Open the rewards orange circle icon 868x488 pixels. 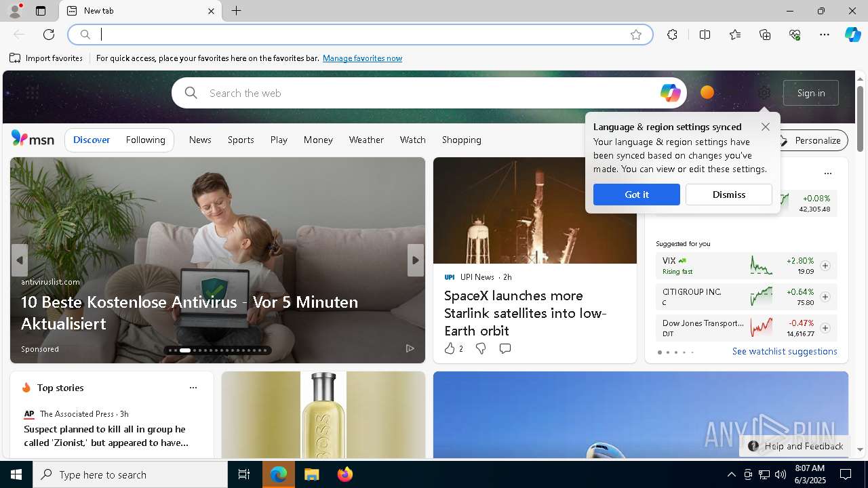pos(707,92)
